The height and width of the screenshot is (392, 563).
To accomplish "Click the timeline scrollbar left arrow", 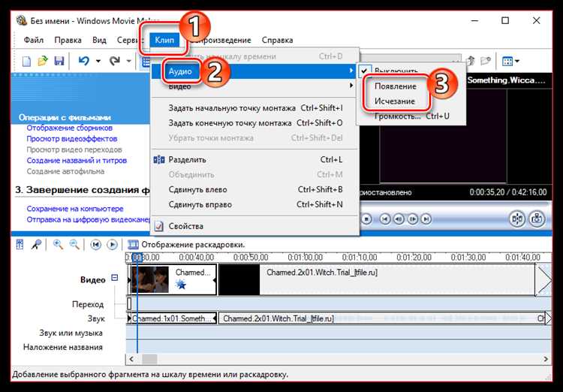I will coord(131,359).
